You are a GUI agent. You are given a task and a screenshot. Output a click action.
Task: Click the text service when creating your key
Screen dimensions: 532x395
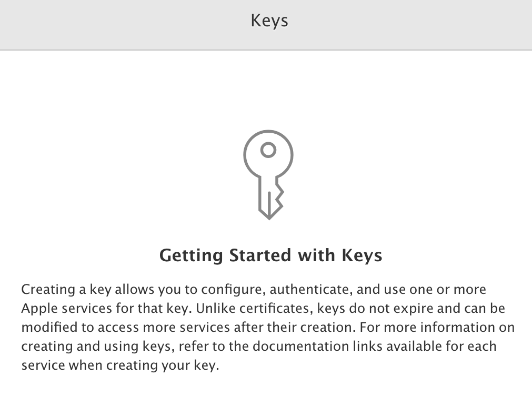tap(120, 366)
